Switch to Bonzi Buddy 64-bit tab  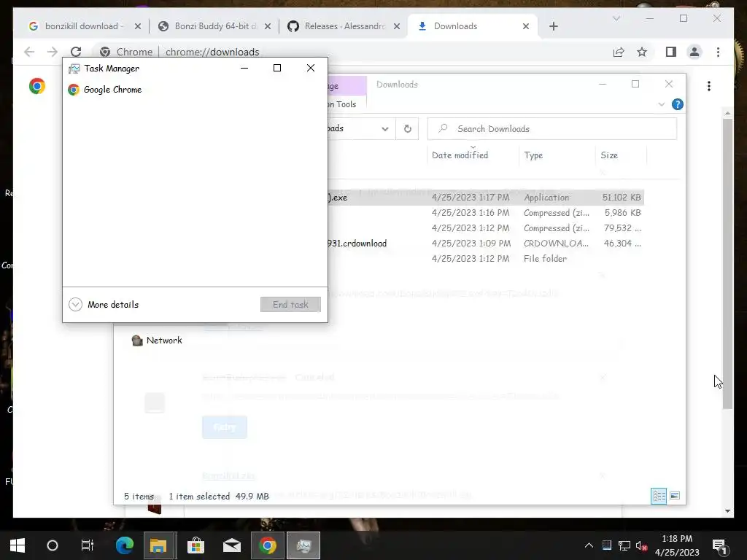click(x=214, y=26)
